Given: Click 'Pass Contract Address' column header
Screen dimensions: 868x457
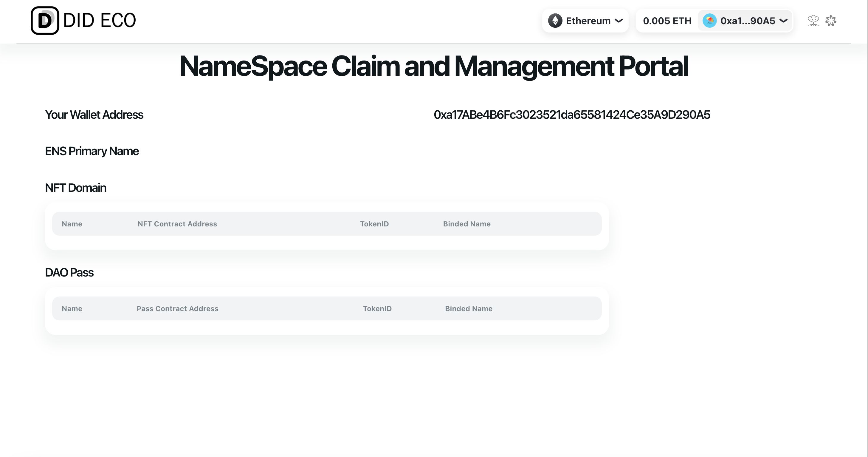Looking at the screenshot, I should [177, 309].
